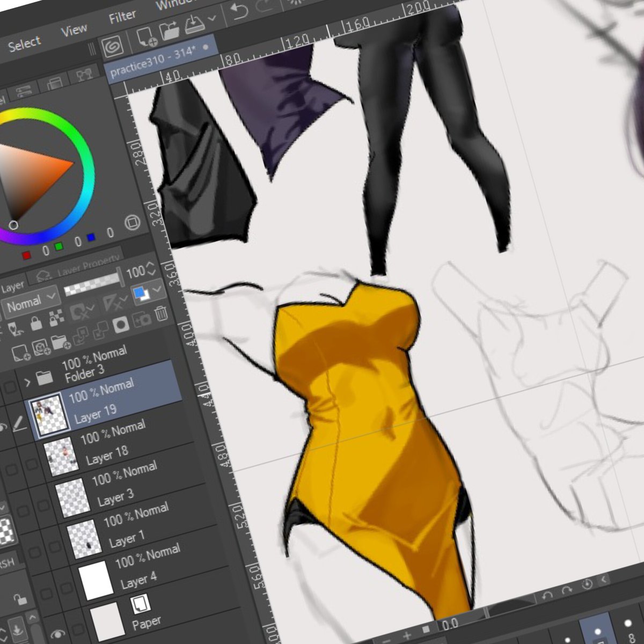Screen dimensions: 644x644
Task: Toggle the HSV/HLS color space circle icon
Action: (132, 222)
